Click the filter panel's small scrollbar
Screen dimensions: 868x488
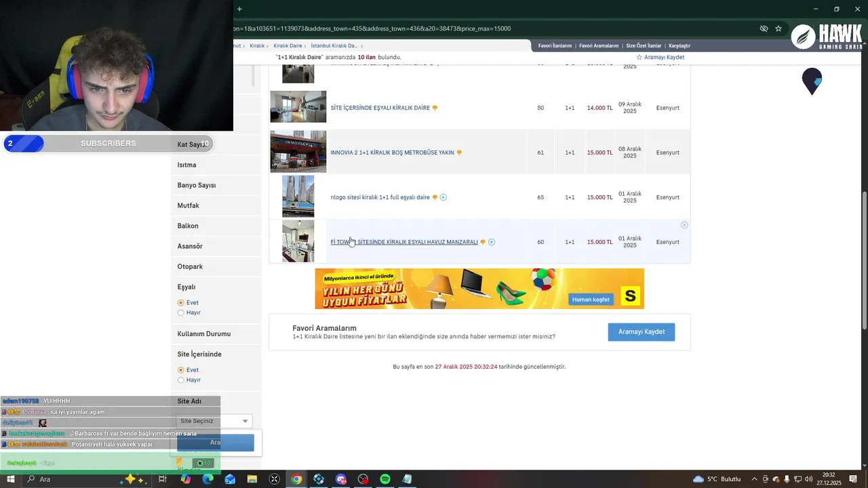coord(254,75)
